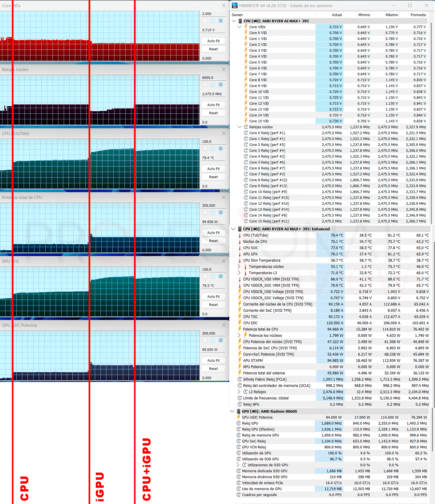Screen dimensions: 435x504
Task: Click the chip icon of GPU [#0] AMD Radeon 8060S
Action: coord(238,411)
